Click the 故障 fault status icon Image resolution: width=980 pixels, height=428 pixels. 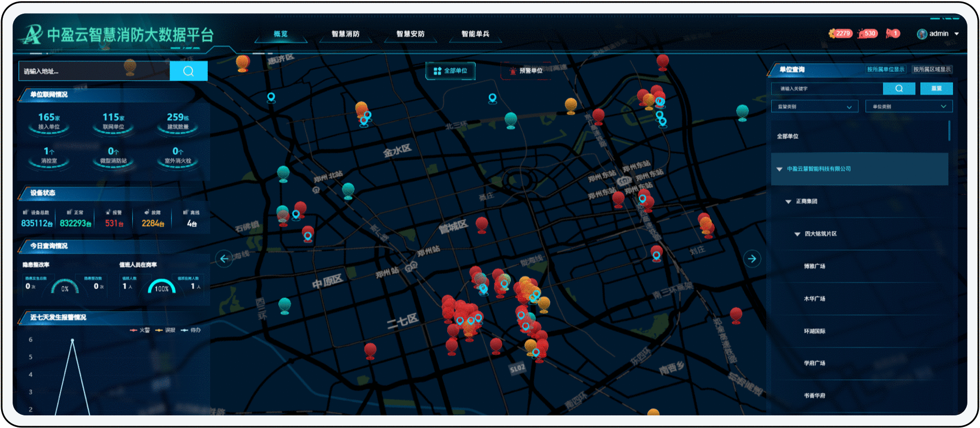(x=146, y=212)
